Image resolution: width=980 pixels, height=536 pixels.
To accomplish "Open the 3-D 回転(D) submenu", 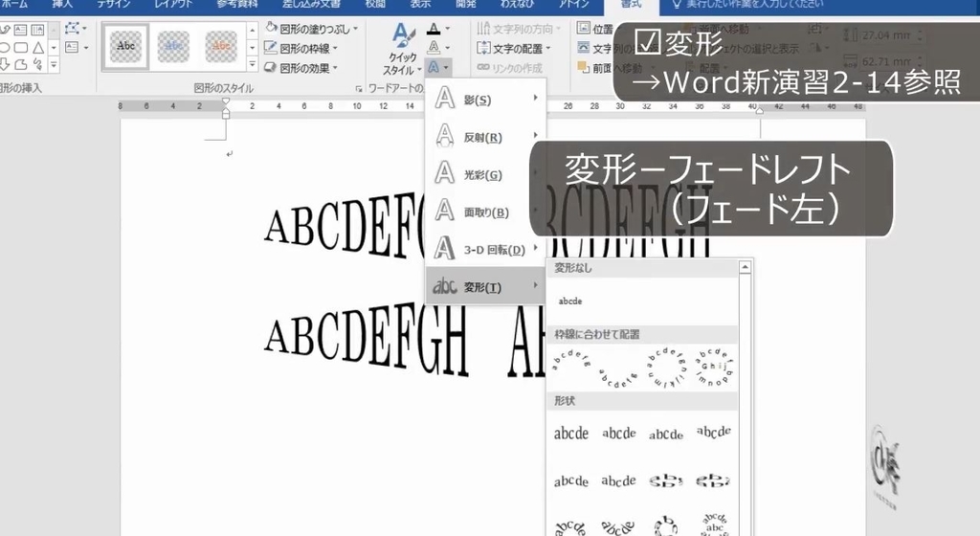I will click(485, 249).
